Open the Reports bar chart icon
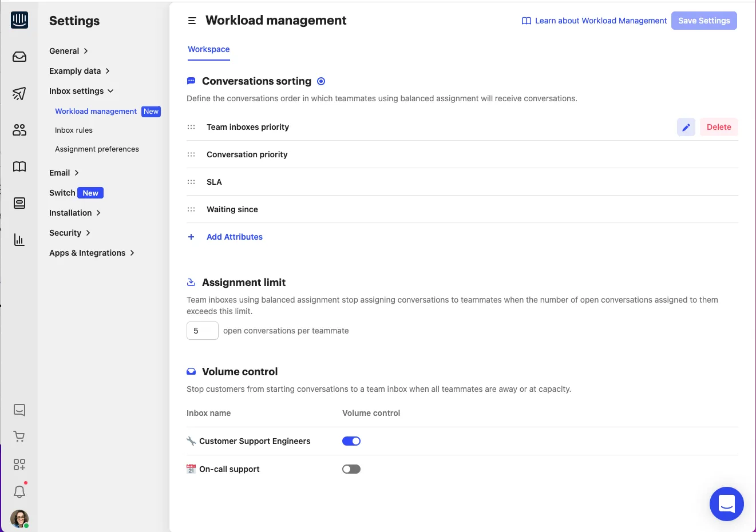 [x=19, y=240]
